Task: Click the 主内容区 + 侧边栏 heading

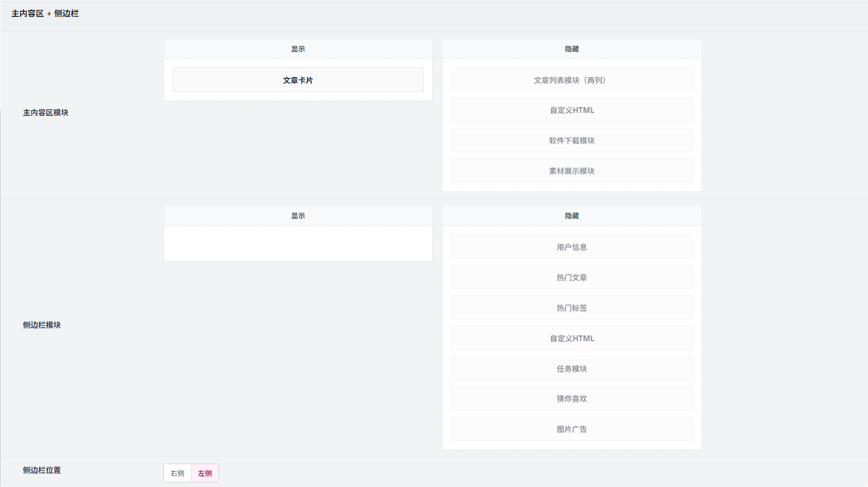Action: coord(45,13)
